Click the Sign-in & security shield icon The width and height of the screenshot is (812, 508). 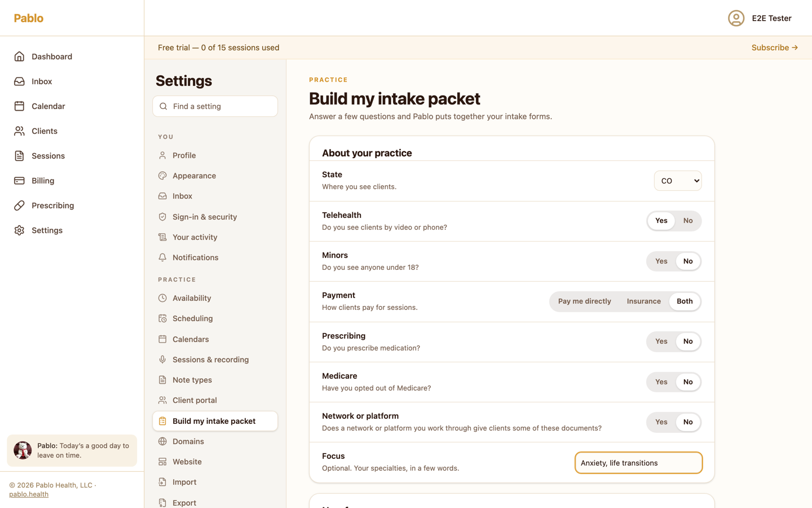point(162,217)
